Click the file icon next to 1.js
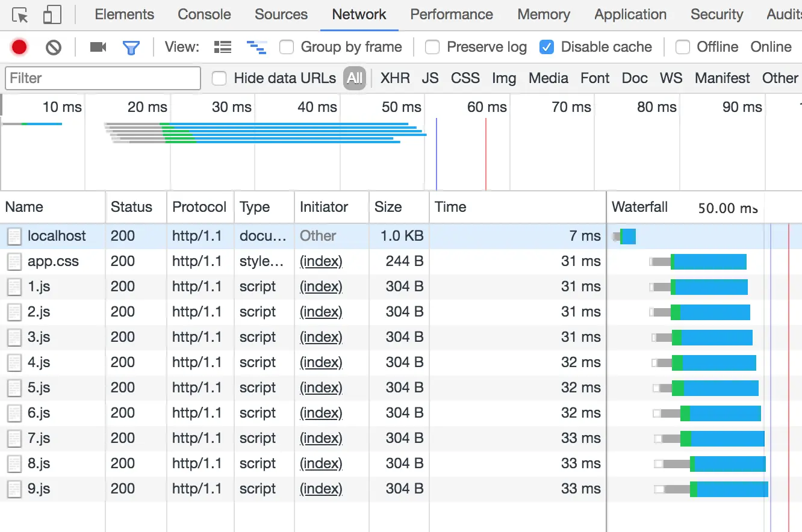802x532 pixels. point(14,287)
